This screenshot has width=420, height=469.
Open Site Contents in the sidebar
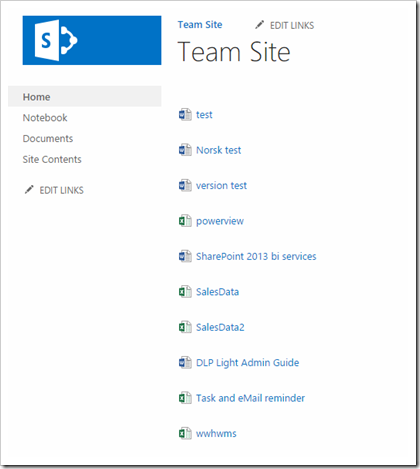52,159
